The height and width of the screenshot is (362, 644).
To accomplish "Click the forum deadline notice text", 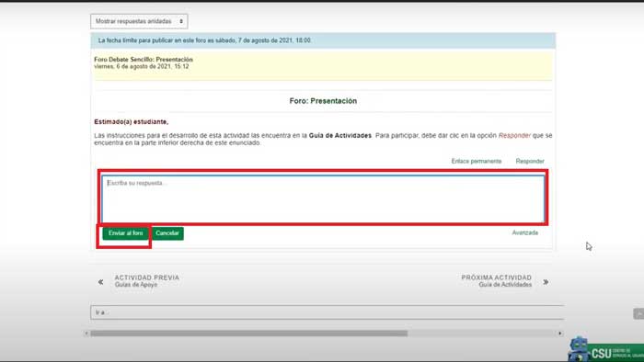I will 204,40.
